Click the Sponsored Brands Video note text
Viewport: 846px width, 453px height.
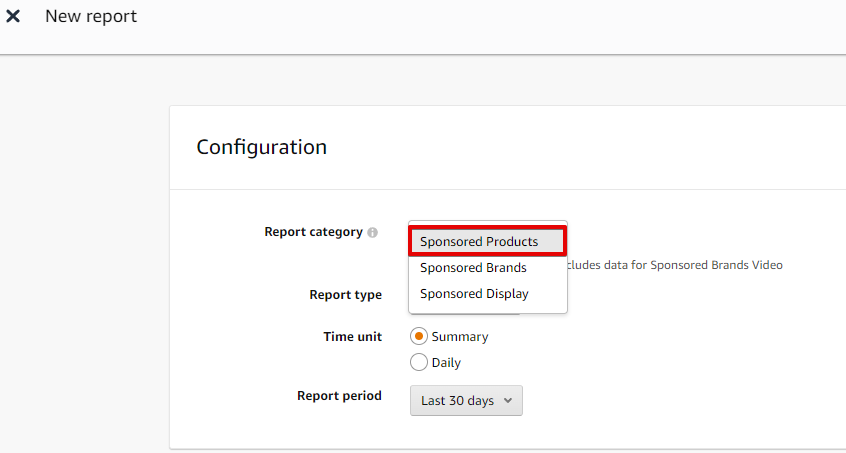(x=676, y=265)
